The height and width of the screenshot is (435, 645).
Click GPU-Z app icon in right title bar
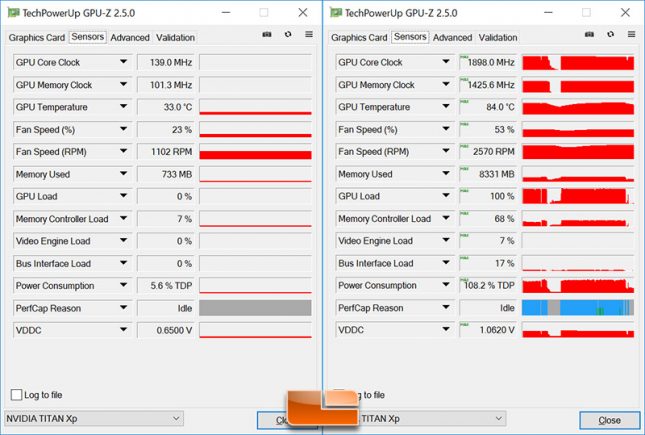click(336, 13)
